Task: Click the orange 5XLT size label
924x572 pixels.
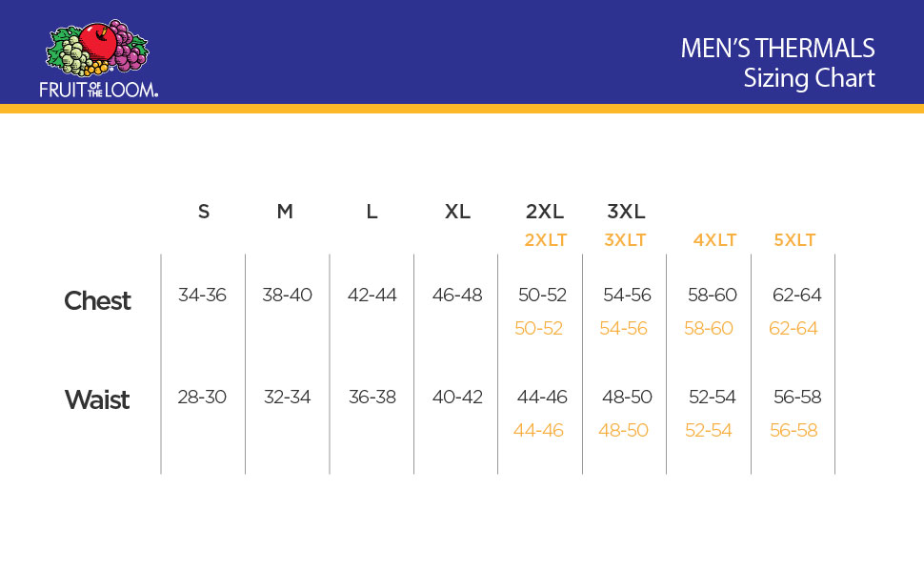Action: 794,240
